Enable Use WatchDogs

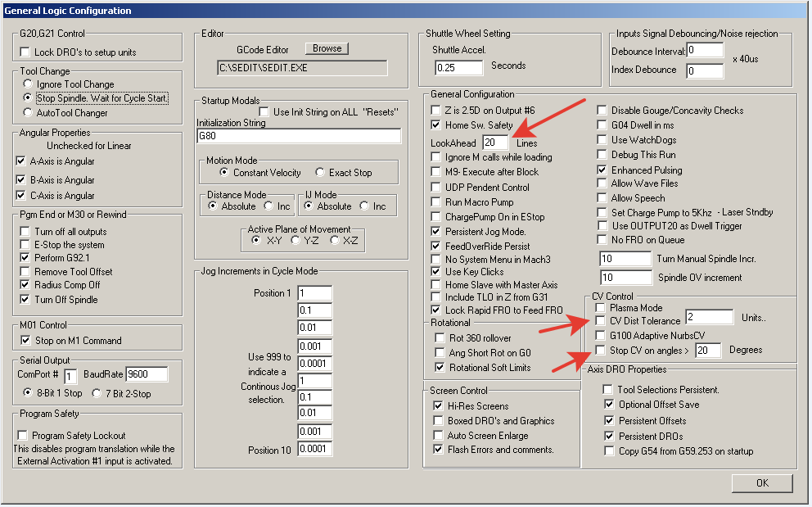point(602,139)
